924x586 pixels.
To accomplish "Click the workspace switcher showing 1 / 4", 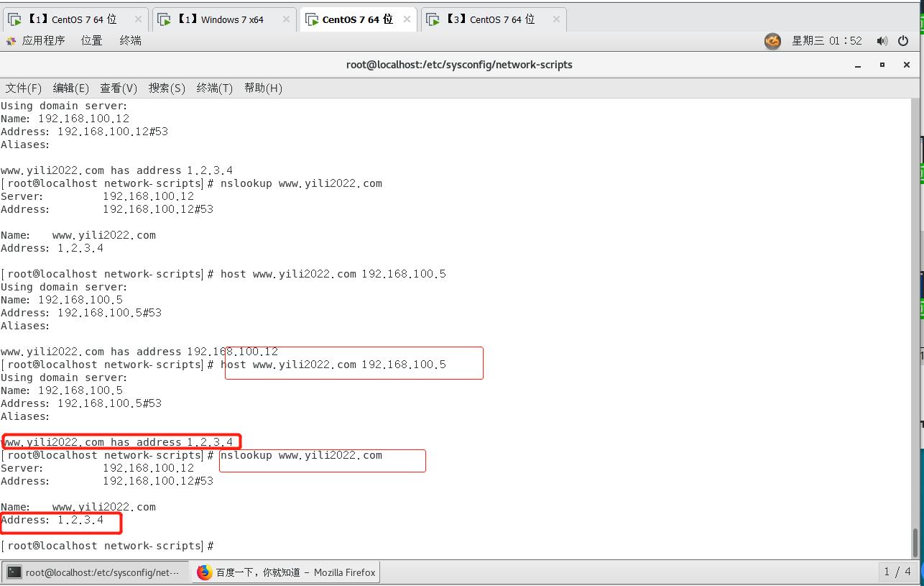I will click(897, 572).
